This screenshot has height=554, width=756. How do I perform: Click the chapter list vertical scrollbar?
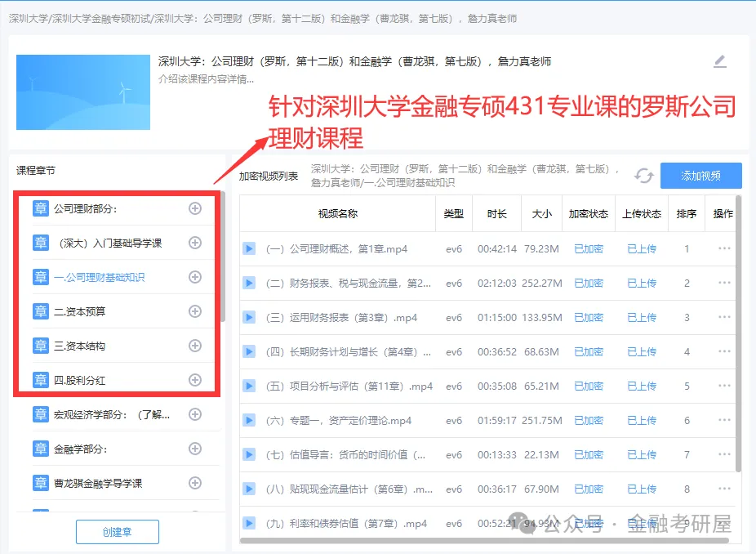click(x=223, y=257)
